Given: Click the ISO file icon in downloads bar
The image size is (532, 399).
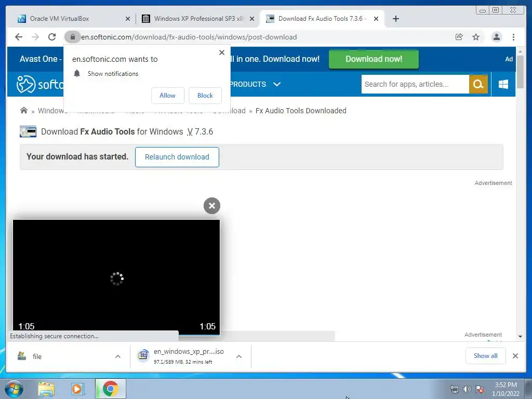Looking at the screenshot, I should (143, 355).
